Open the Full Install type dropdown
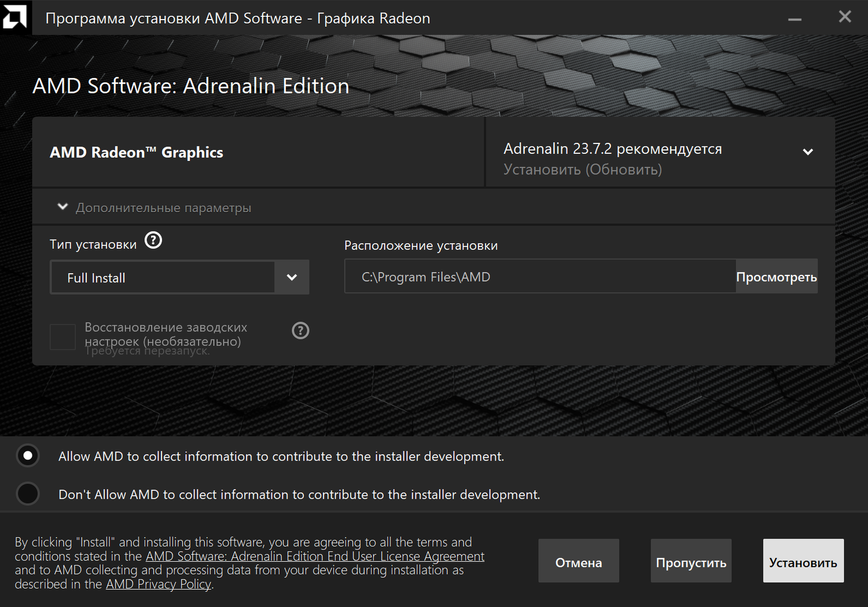The image size is (868, 607). coord(292,277)
